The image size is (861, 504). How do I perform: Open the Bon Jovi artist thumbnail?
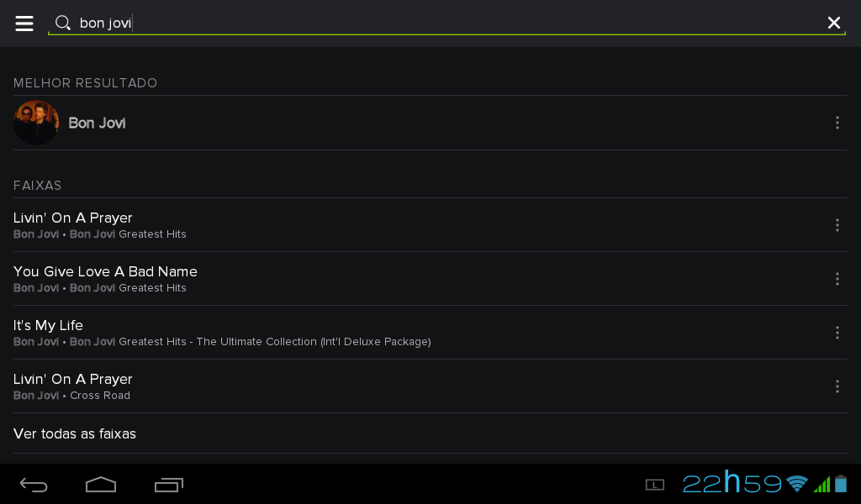(x=36, y=123)
